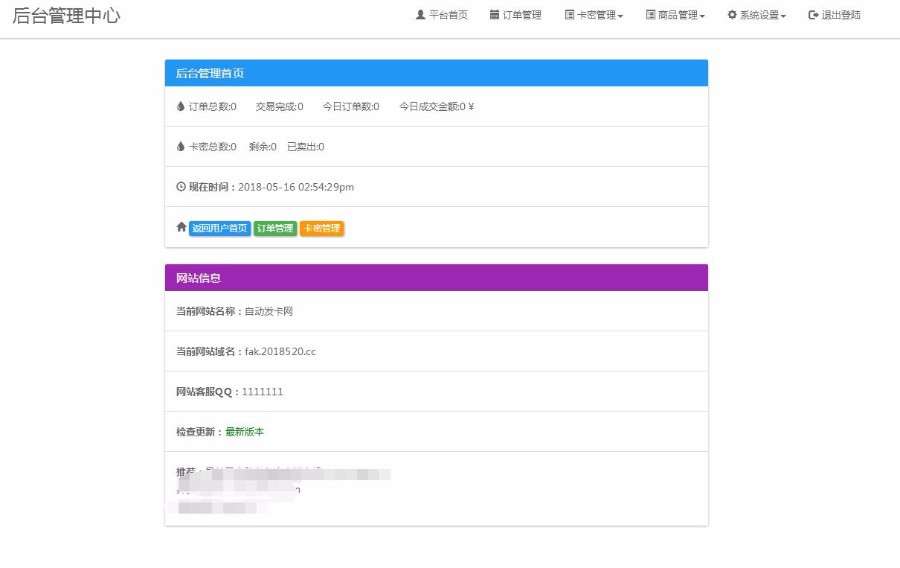
Task: Log out via 退出登陆
Action: [x=835, y=15]
